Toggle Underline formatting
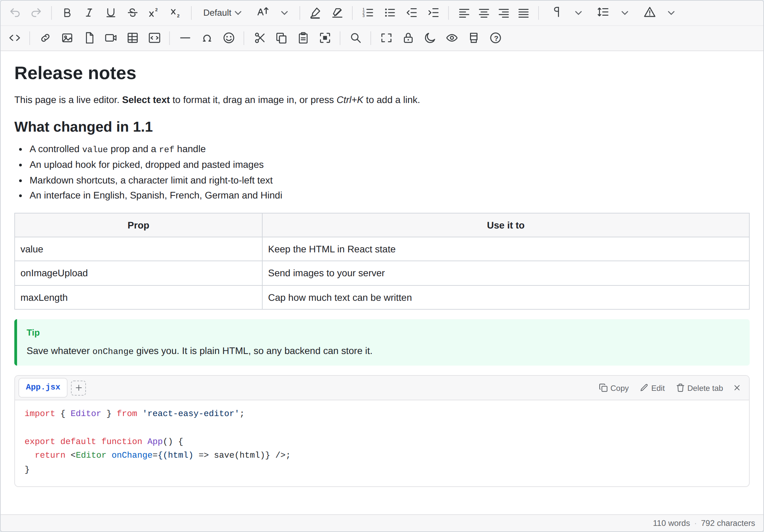Viewport: 764px width, 532px height. coord(111,13)
